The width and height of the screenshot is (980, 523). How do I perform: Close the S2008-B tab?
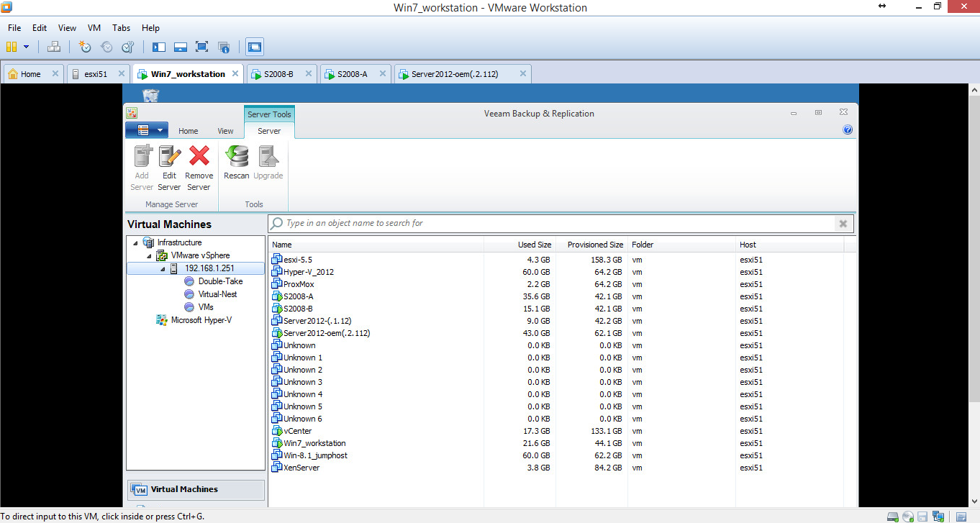(x=308, y=73)
